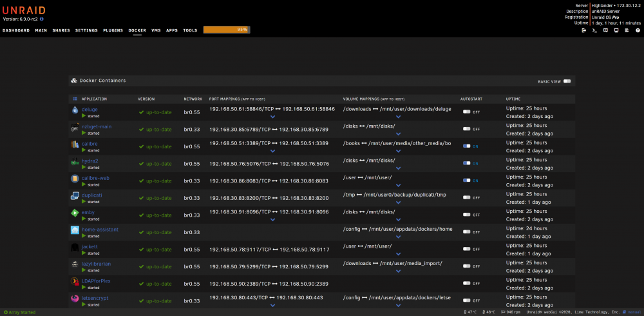This screenshot has height=316, width=644.
Task: Open the Tools tab
Action: pos(190,30)
